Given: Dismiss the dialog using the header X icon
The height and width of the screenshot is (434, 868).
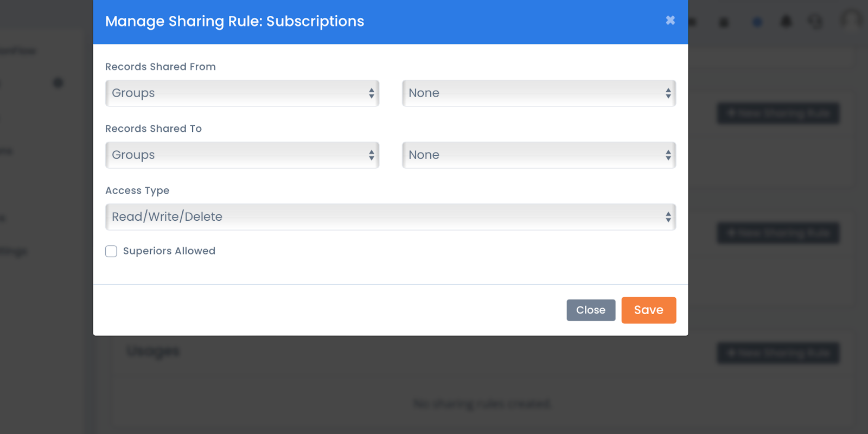Looking at the screenshot, I should click(671, 20).
